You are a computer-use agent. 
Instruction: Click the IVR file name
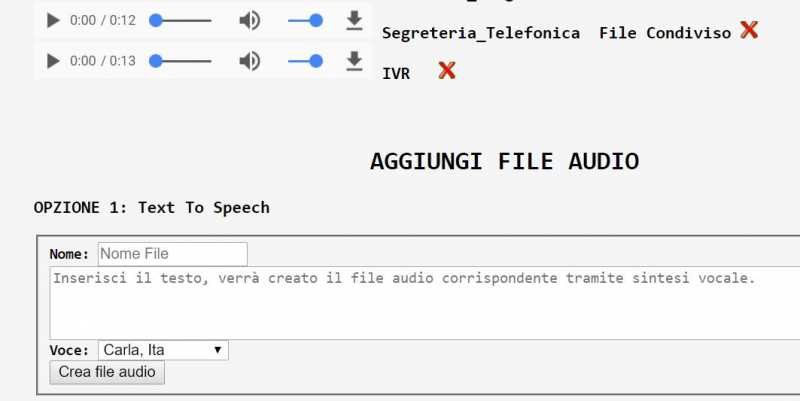tap(396, 73)
